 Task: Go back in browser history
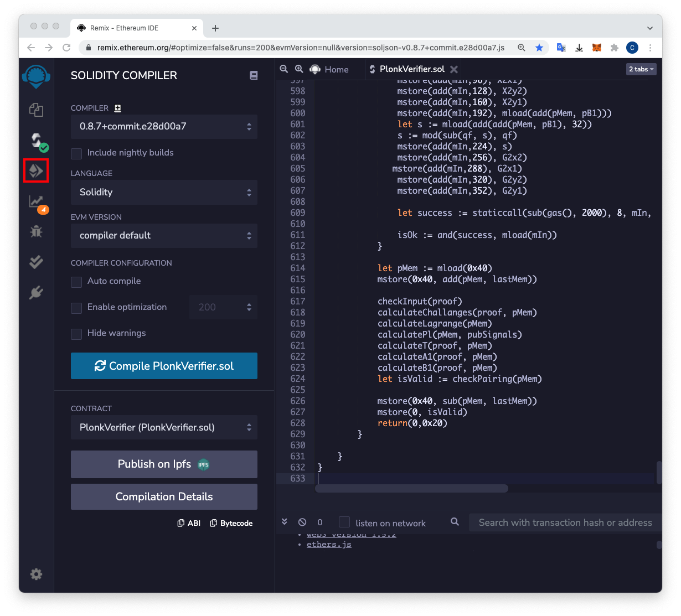[x=31, y=48]
